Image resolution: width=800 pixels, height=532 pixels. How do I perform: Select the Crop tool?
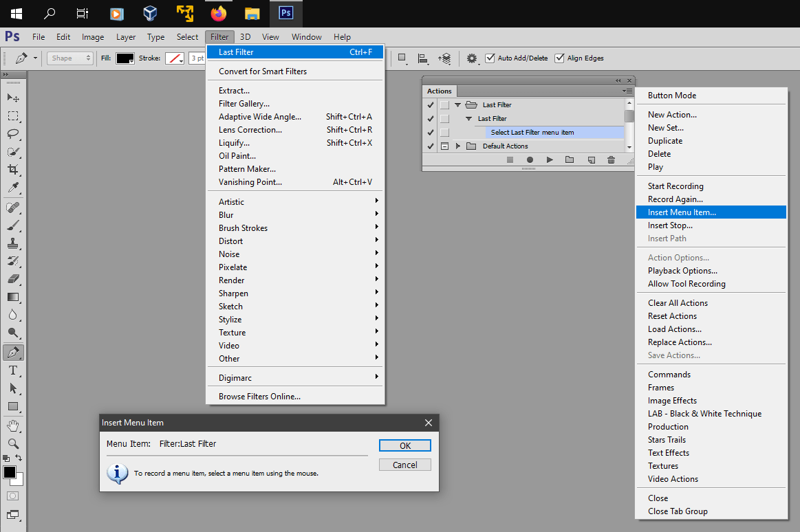[13, 170]
